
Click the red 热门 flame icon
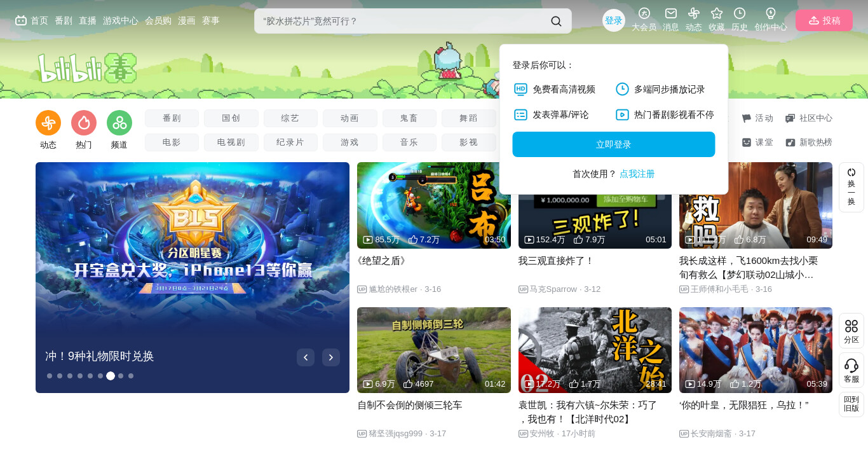[x=84, y=123]
